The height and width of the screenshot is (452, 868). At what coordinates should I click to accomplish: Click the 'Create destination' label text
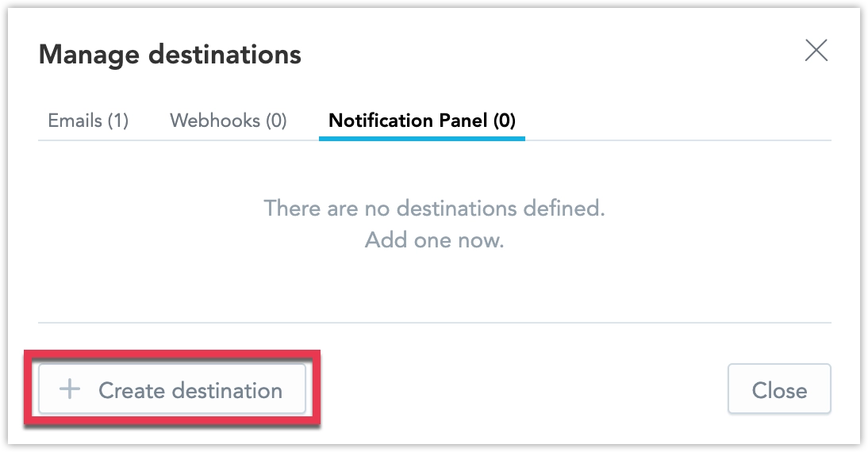[190, 390]
